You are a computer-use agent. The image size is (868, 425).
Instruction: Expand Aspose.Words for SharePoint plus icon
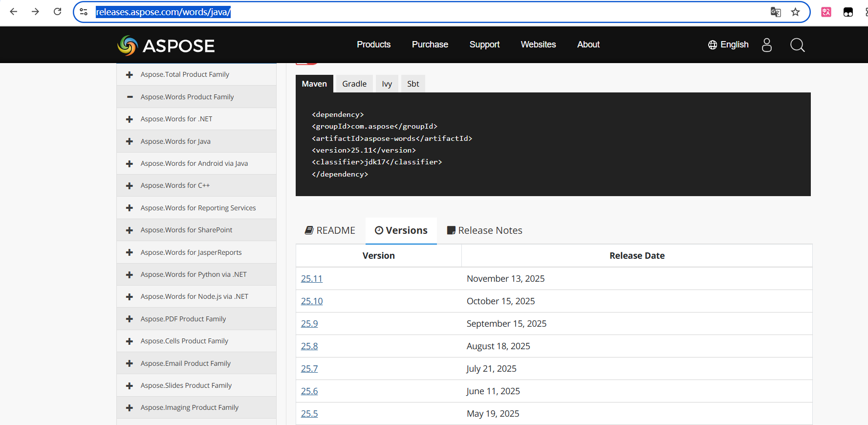tap(130, 230)
